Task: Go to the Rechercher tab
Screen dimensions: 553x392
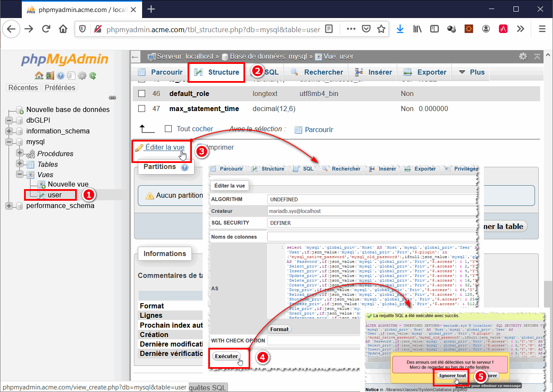Action: 317,72
